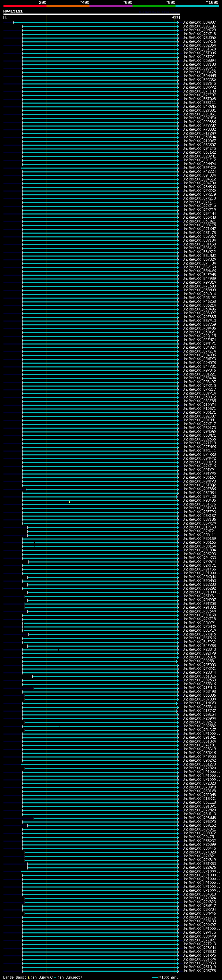Select hit label UniRef100_Q5FZP3
Viewport: 222px width, 980px height.
[199, 512]
